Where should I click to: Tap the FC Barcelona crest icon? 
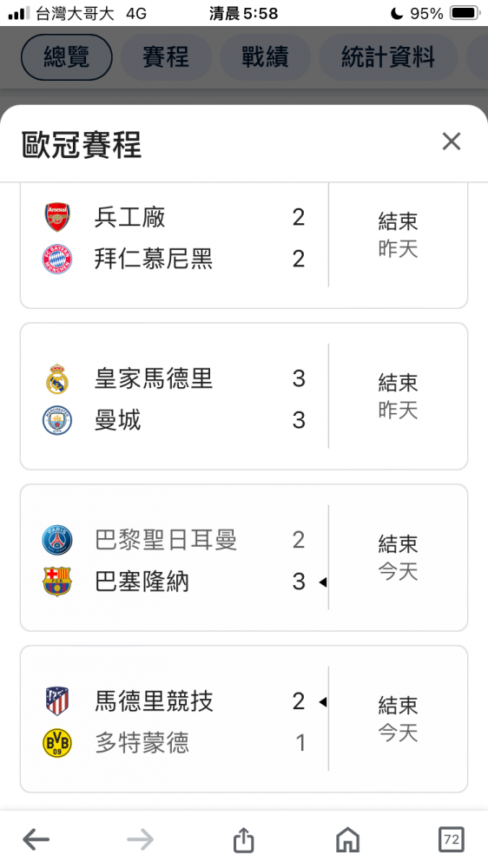(57, 582)
